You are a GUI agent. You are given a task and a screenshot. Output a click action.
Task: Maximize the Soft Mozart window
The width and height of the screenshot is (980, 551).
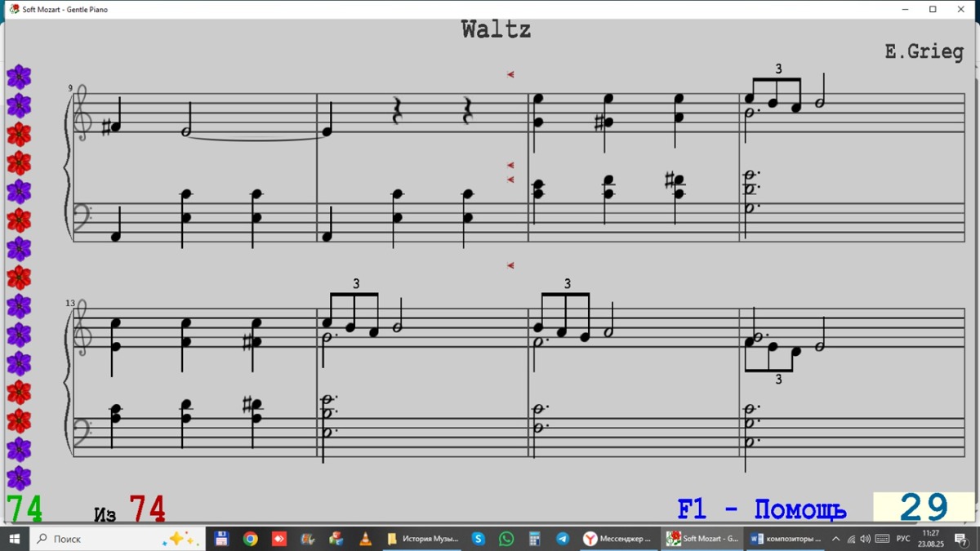[933, 9]
